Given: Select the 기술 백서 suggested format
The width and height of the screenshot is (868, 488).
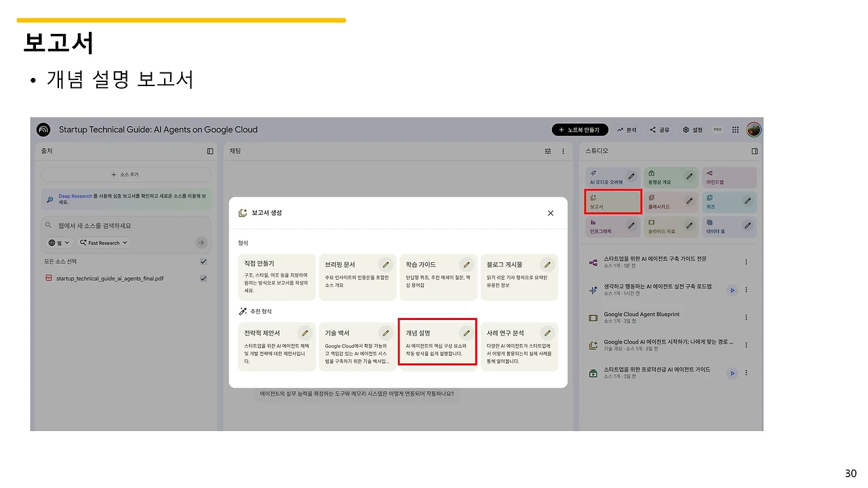Looking at the screenshot, I should 357,346.
